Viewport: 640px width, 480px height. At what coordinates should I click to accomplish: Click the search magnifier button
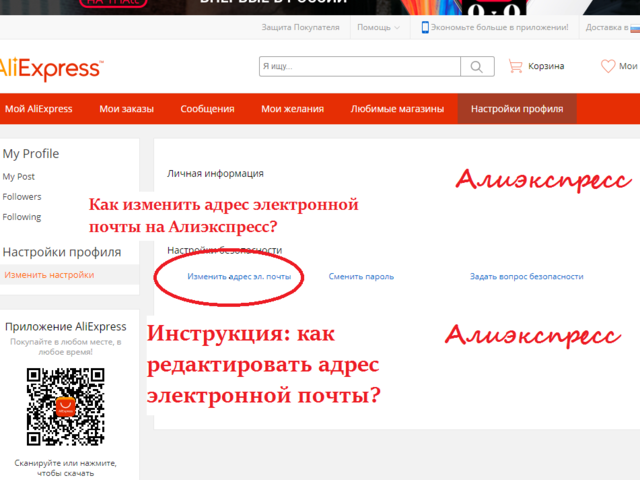477,67
